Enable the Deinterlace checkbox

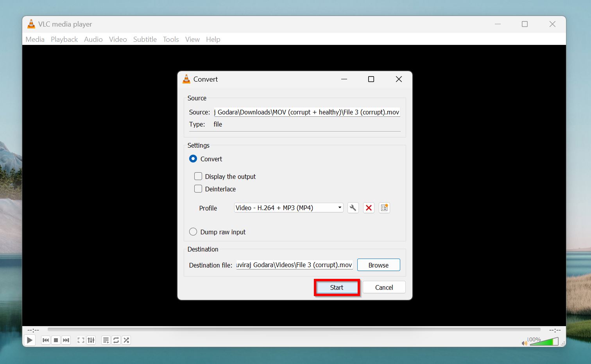point(198,189)
